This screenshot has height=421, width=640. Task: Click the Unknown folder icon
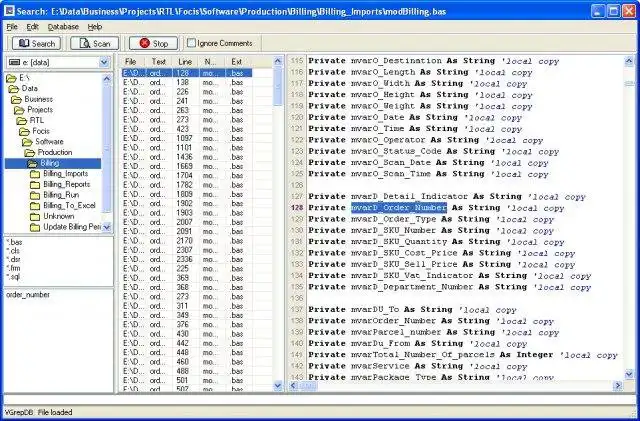coord(35,216)
